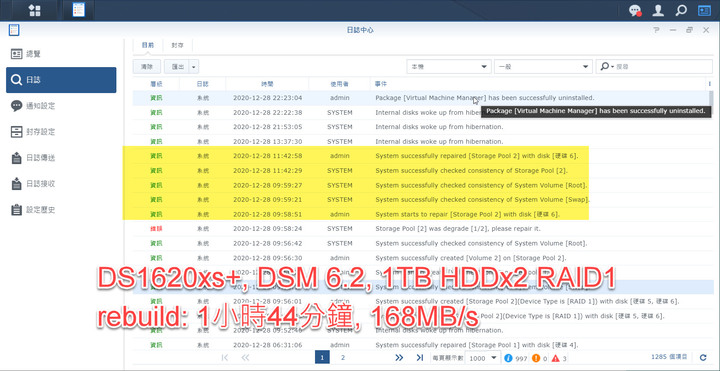The width and height of the screenshot is (720, 371).
Task: Go to page 2 of the logs
Action: tap(343, 357)
